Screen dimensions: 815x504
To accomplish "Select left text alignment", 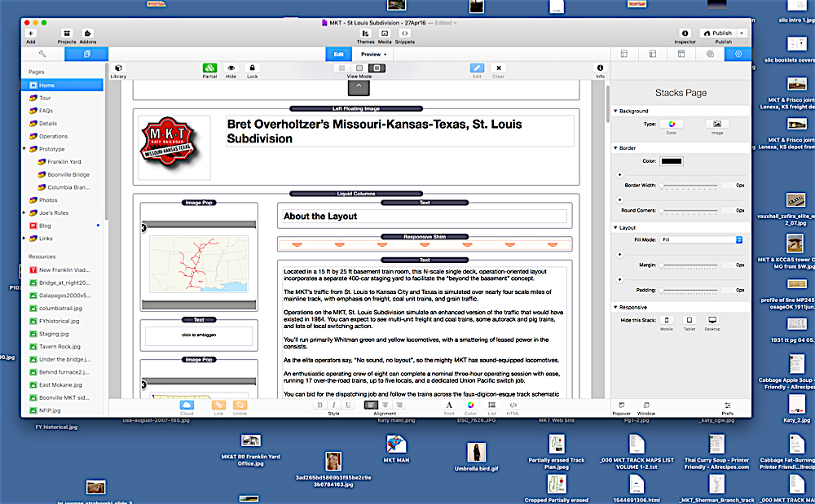I will tap(371, 405).
